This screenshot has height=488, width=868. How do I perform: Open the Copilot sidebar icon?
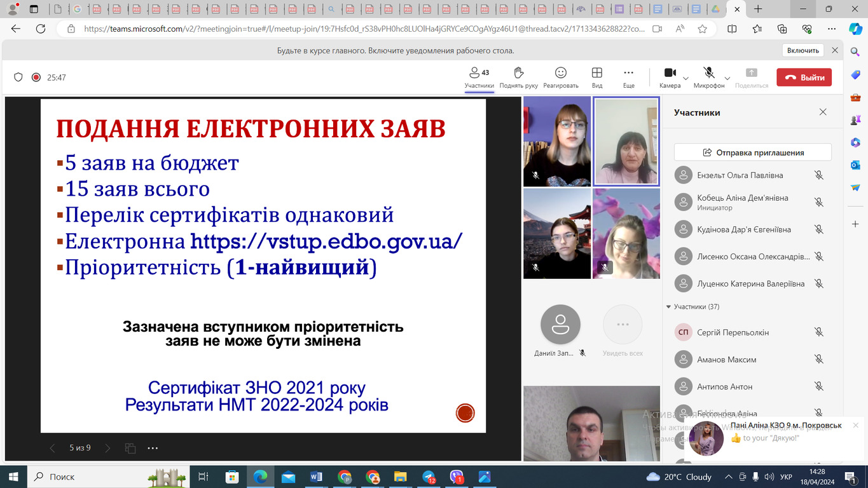pos(855,29)
